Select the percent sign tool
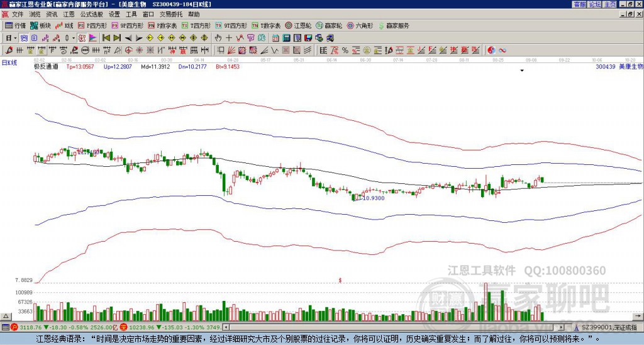The image size is (644, 345). tap(345, 50)
